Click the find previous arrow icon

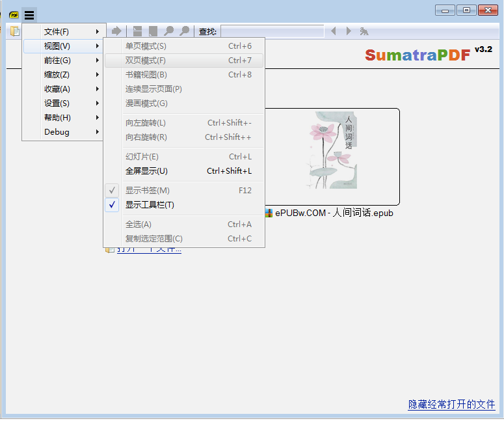(x=334, y=31)
